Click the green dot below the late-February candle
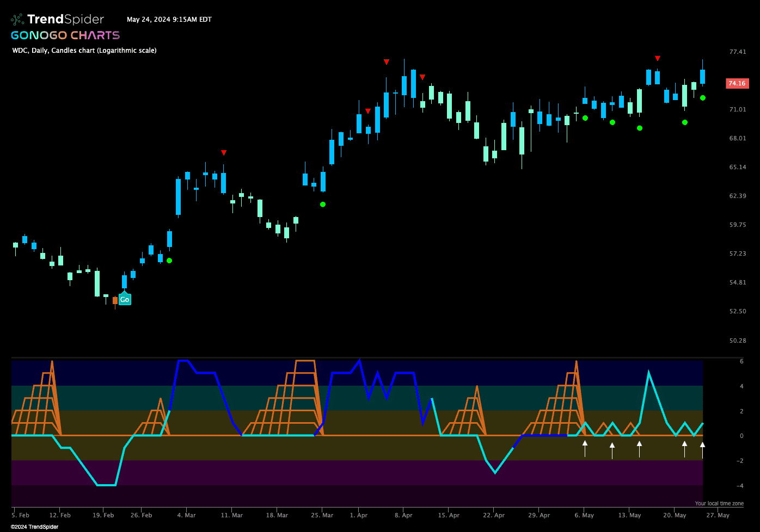 pyautogui.click(x=169, y=261)
